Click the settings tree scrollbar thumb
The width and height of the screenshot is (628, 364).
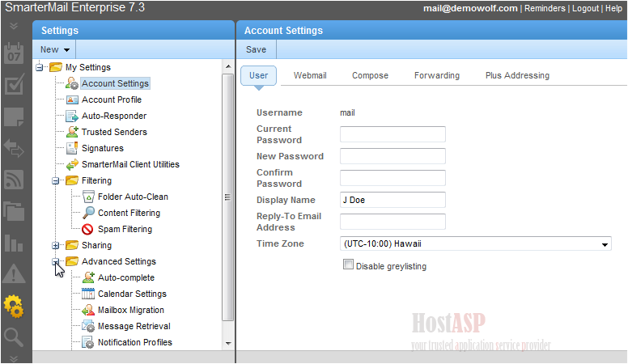228,197
